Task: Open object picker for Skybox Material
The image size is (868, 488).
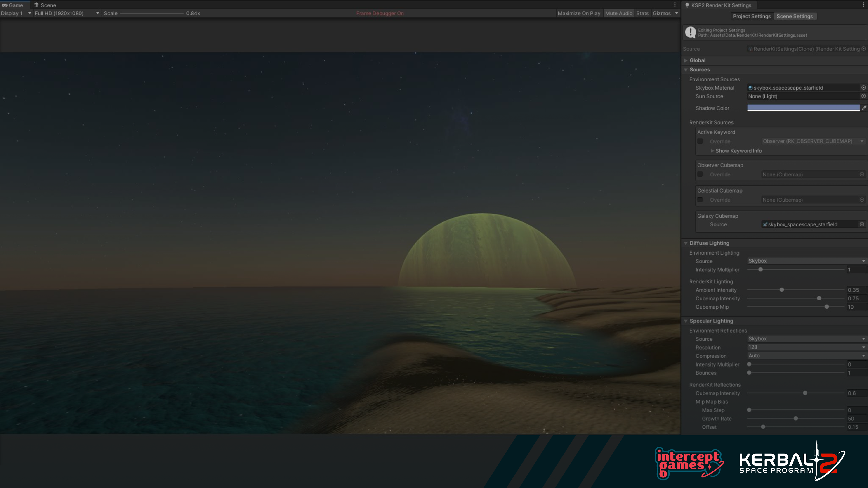Action: pos(864,88)
